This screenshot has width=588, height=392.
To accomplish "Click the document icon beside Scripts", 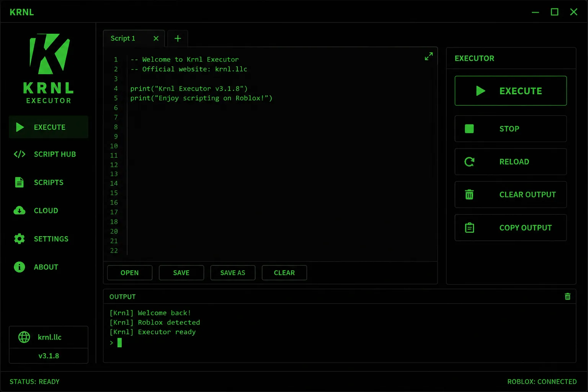I will pyautogui.click(x=19, y=182).
